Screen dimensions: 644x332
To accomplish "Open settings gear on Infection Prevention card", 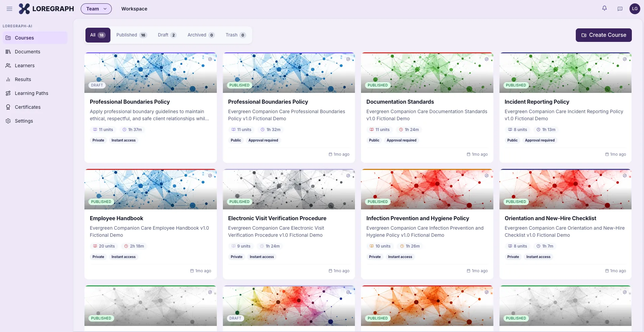I will point(487,176).
